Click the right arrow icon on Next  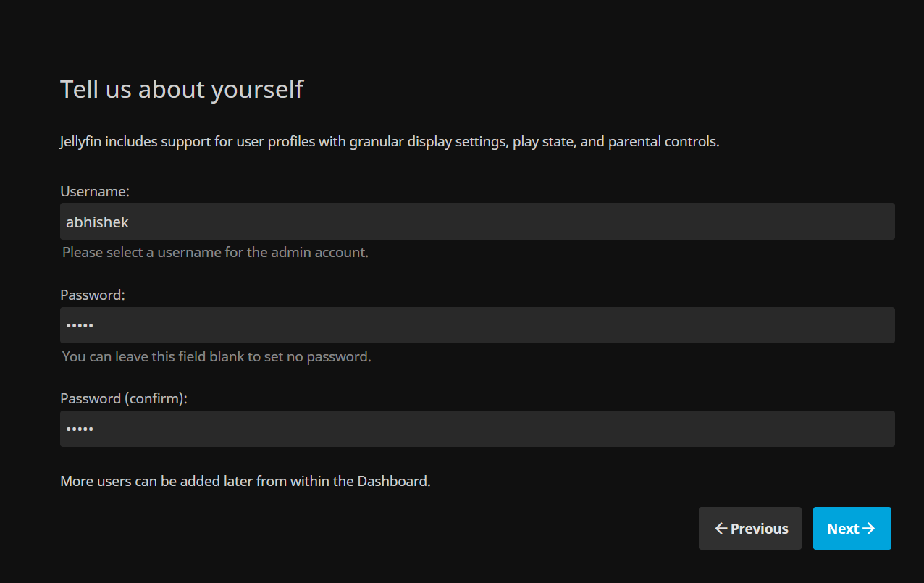pos(869,529)
